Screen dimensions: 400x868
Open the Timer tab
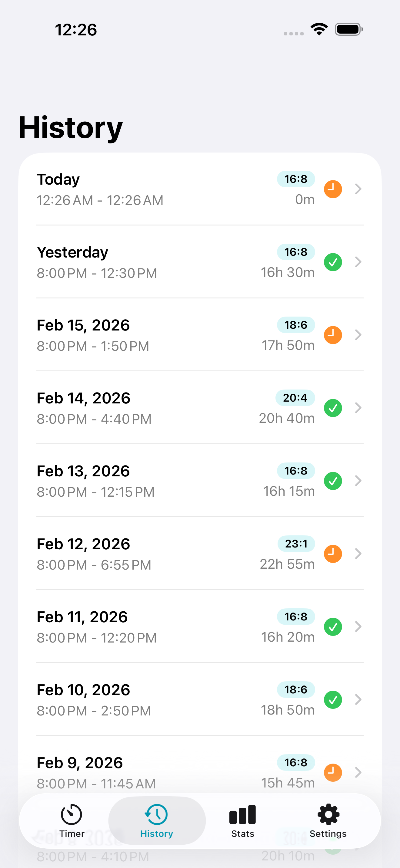pyautogui.click(x=72, y=821)
